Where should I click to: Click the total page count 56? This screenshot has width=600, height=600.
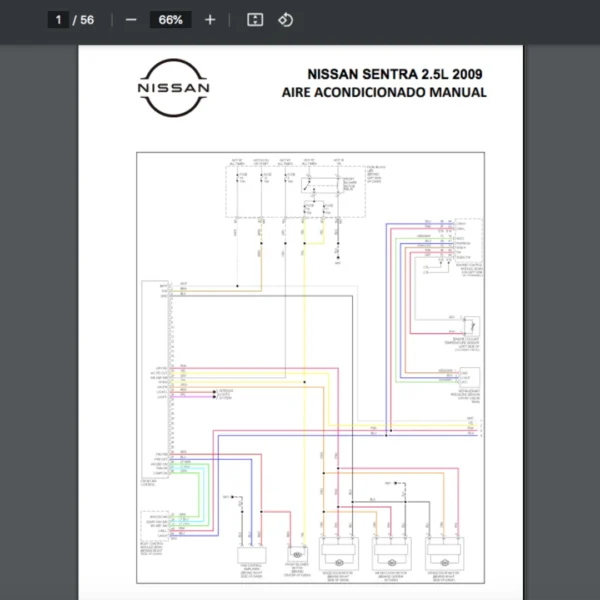pyautogui.click(x=88, y=20)
